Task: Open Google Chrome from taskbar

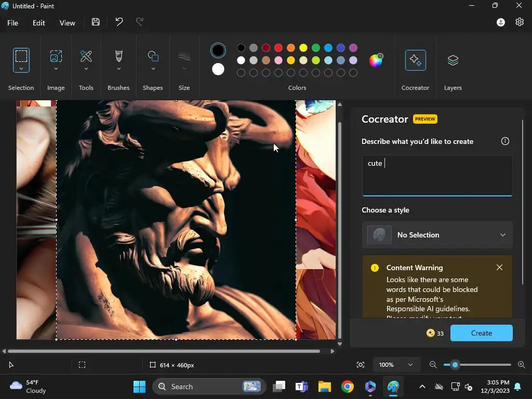Action: coord(348,387)
